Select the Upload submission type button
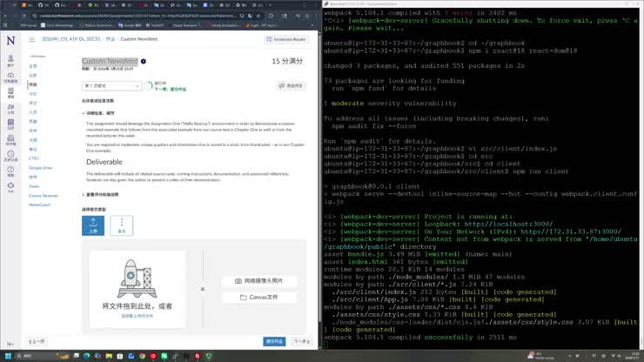Image resolution: width=644 pixels, height=362 pixels. tap(93, 225)
